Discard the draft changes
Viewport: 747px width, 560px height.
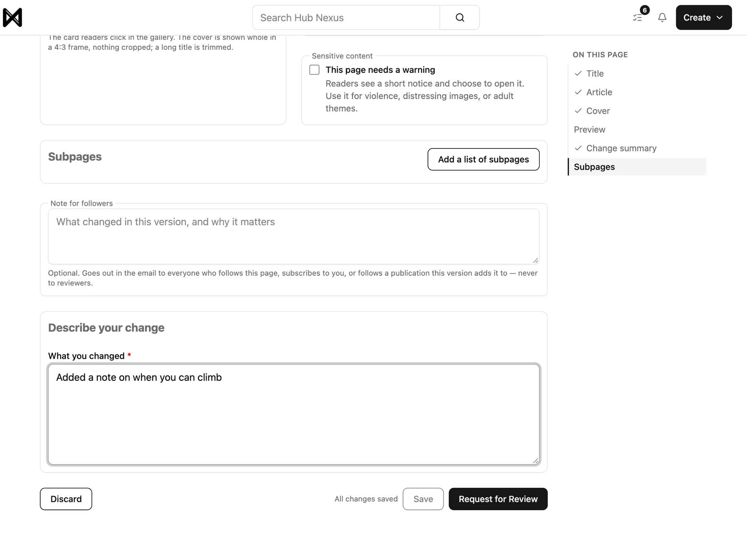[66, 499]
